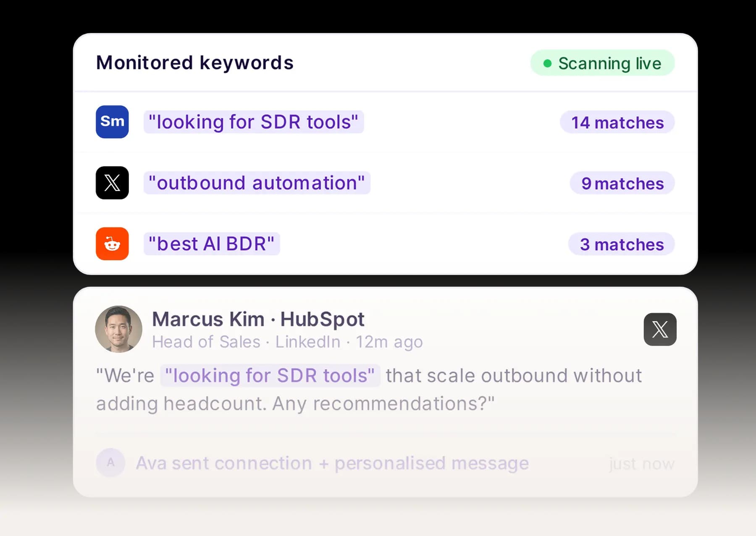This screenshot has height=536, width=756.
Task: Select the Sm icon next to SDR keyword
Action: (112, 121)
